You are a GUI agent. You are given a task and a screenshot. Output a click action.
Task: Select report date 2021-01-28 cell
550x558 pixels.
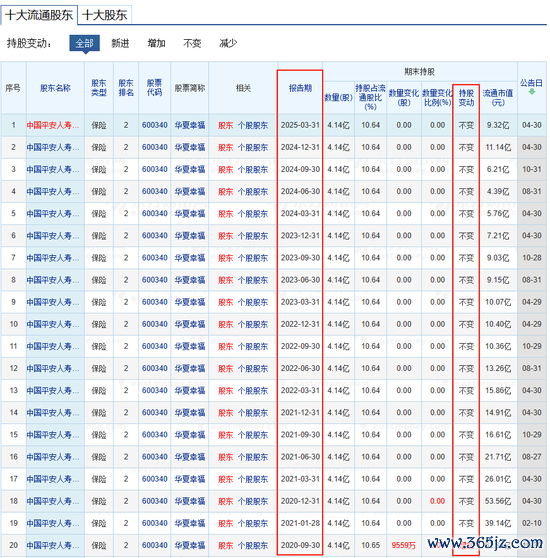pos(300,523)
